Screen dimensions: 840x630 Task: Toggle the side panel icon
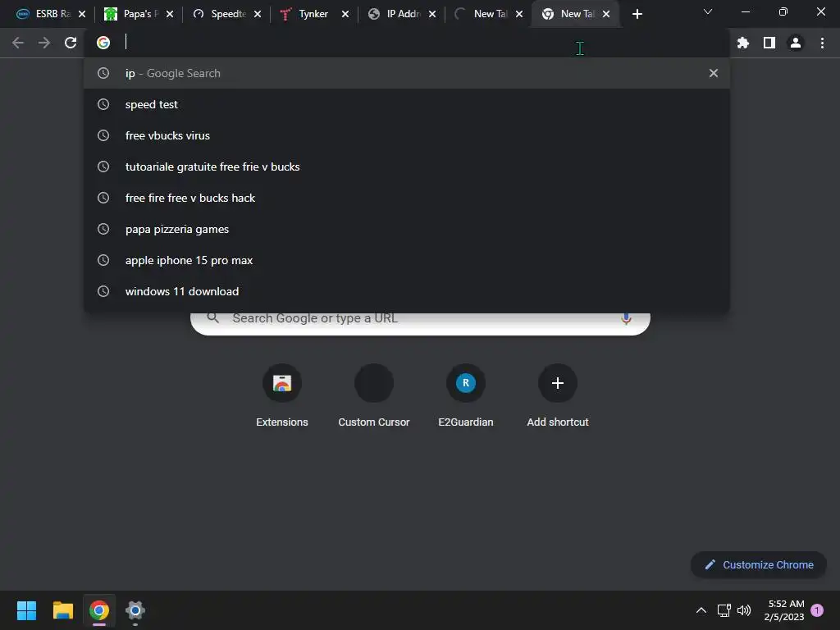769,43
